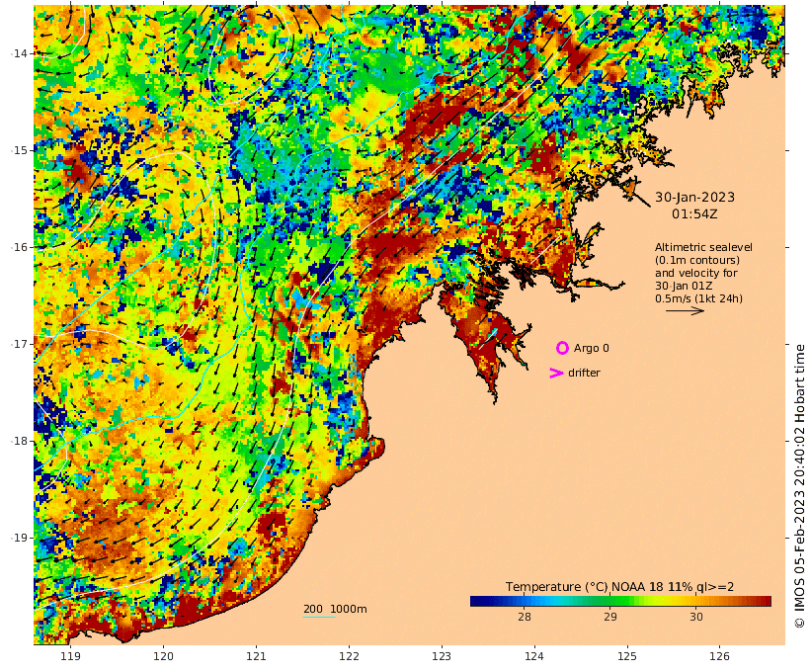This screenshot has height=672, width=810.
Task: Click the 'drifter' legend text
Action: point(584,373)
